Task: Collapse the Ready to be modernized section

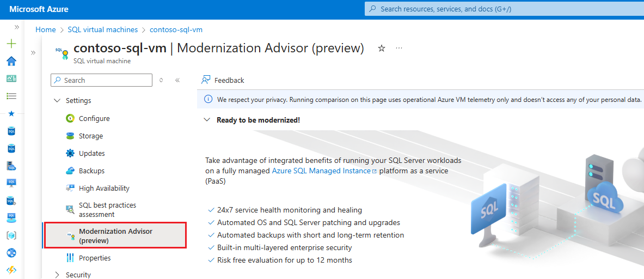Action: (x=207, y=120)
